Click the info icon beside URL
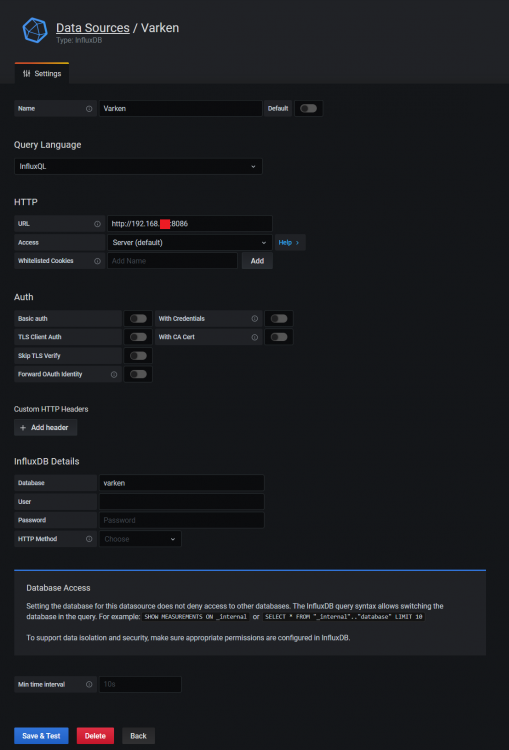509x750 pixels. pos(97,224)
